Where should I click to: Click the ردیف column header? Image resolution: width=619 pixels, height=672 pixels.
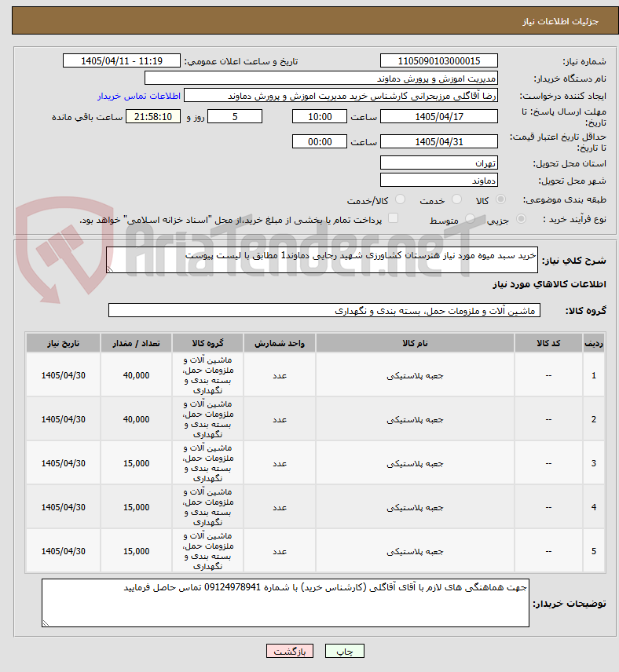point(594,343)
